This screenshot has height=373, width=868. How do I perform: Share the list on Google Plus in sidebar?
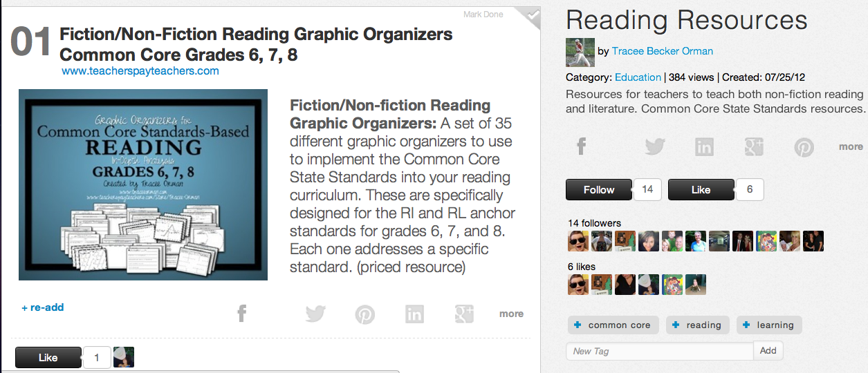pos(753,146)
